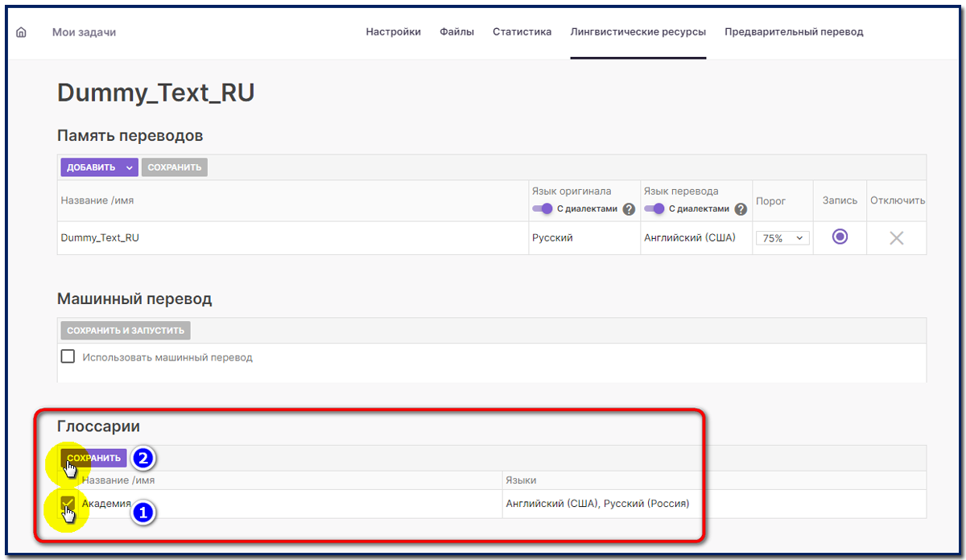Select the write radio button for Dummy_Text_RU
This screenshot has width=966, height=560.
point(840,237)
